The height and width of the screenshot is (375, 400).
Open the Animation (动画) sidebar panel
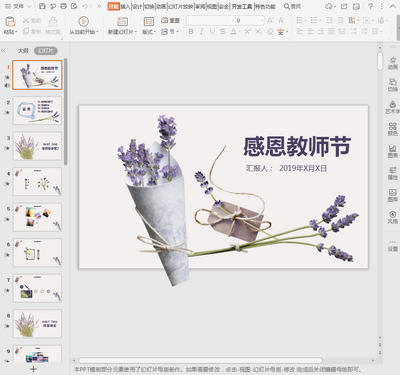pos(393,63)
